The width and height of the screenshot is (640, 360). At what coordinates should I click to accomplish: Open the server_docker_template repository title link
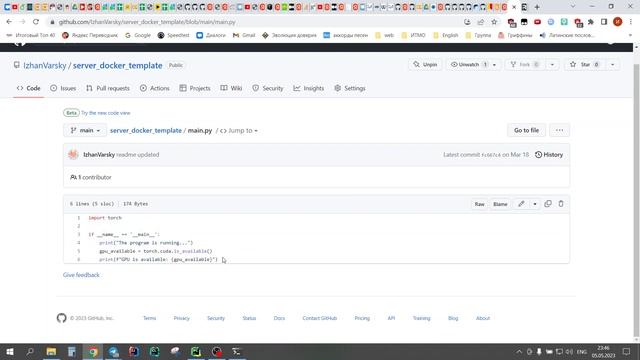click(118, 65)
